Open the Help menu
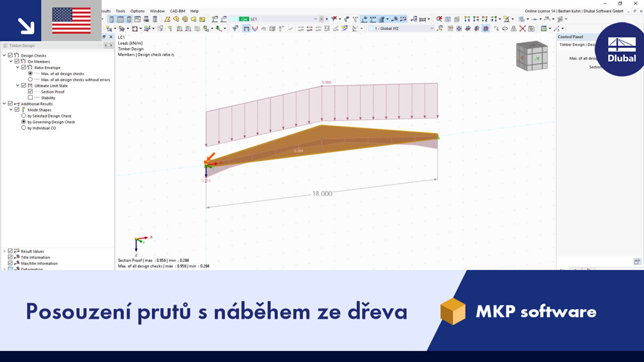The width and height of the screenshot is (644, 362). 194,11
